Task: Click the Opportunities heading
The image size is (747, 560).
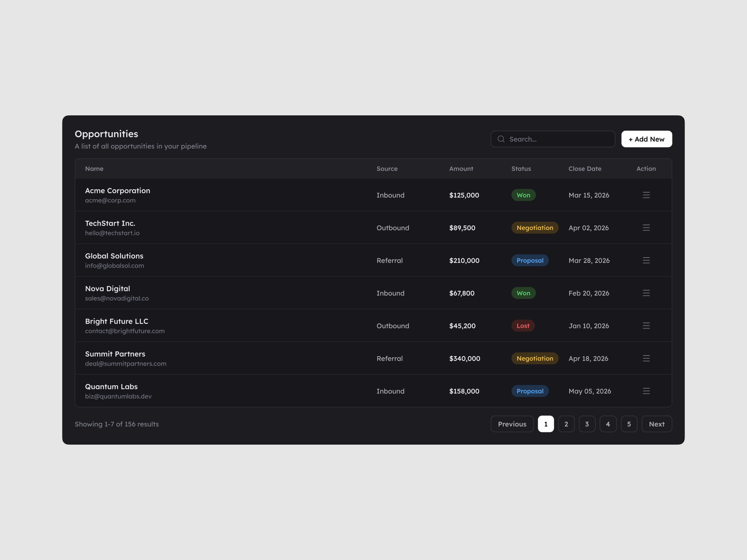Action: (106, 134)
